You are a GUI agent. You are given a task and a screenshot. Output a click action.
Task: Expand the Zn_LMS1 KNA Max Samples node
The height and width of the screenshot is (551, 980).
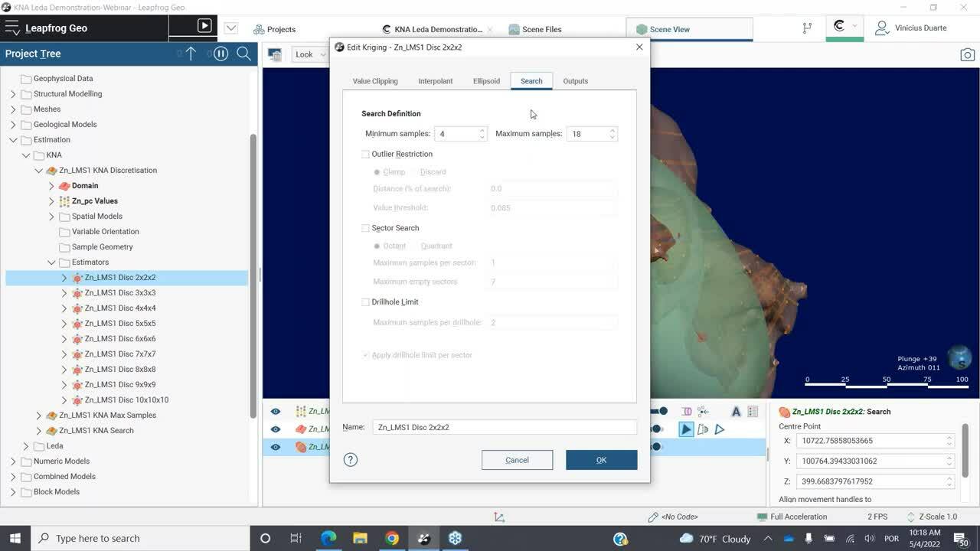[x=38, y=416]
